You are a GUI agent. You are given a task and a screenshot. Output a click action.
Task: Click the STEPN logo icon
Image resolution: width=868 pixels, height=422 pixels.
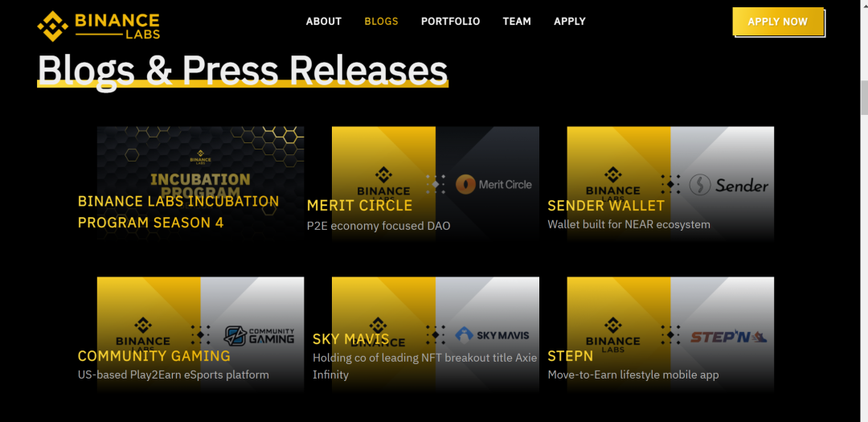(x=728, y=336)
